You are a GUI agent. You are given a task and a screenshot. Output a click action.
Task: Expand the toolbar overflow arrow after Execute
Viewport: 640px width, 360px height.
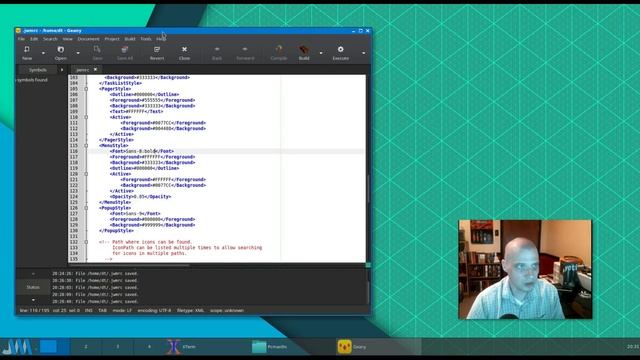tap(363, 53)
